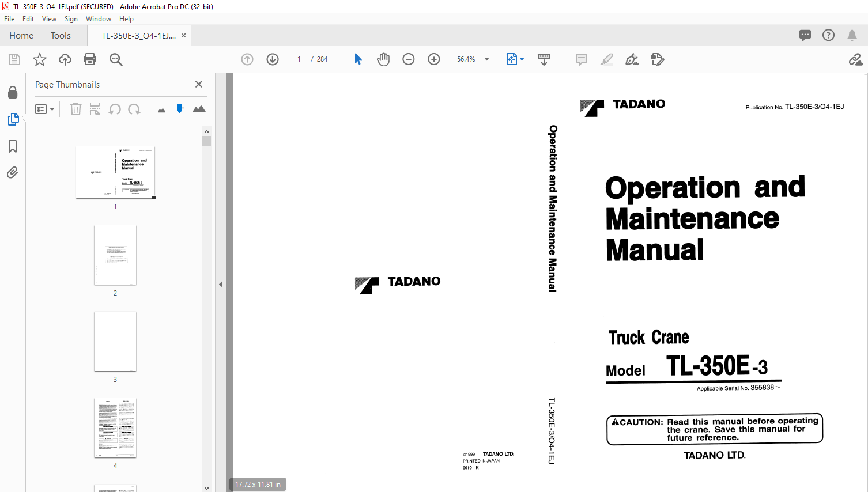
Task: Print the document using the printer icon
Action: [x=90, y=59]
